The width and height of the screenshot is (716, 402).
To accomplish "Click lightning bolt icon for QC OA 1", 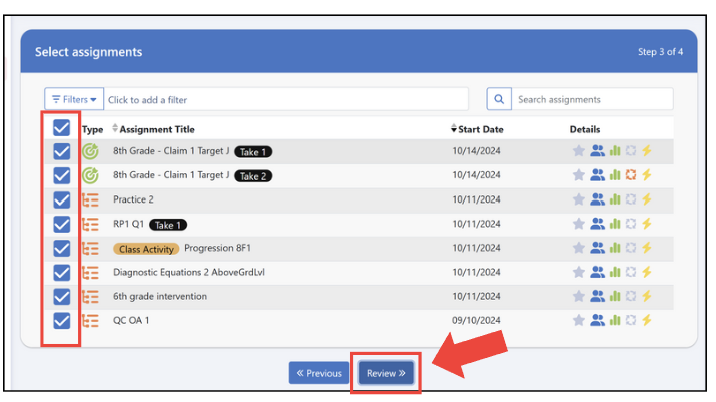I will [647, 320].
